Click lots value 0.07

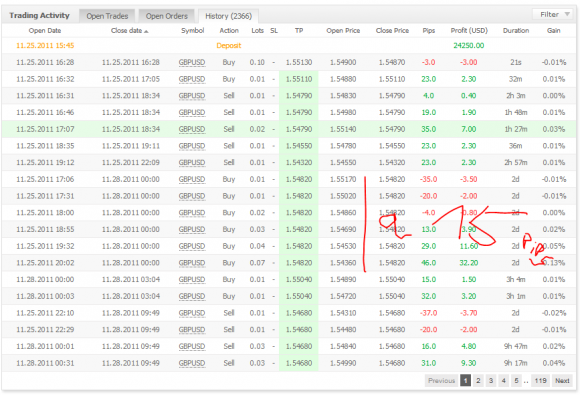click(257, 263)
